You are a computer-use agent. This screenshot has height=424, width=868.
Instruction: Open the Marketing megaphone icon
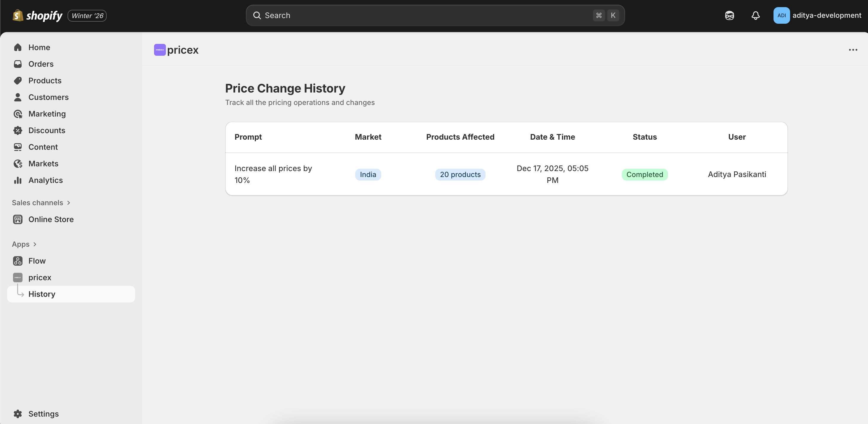(x=18, y=114)
